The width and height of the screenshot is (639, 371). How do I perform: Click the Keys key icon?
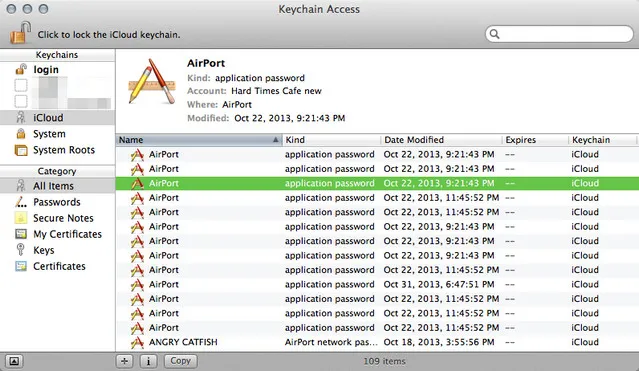pyautogui.click(x=20, y=250)
